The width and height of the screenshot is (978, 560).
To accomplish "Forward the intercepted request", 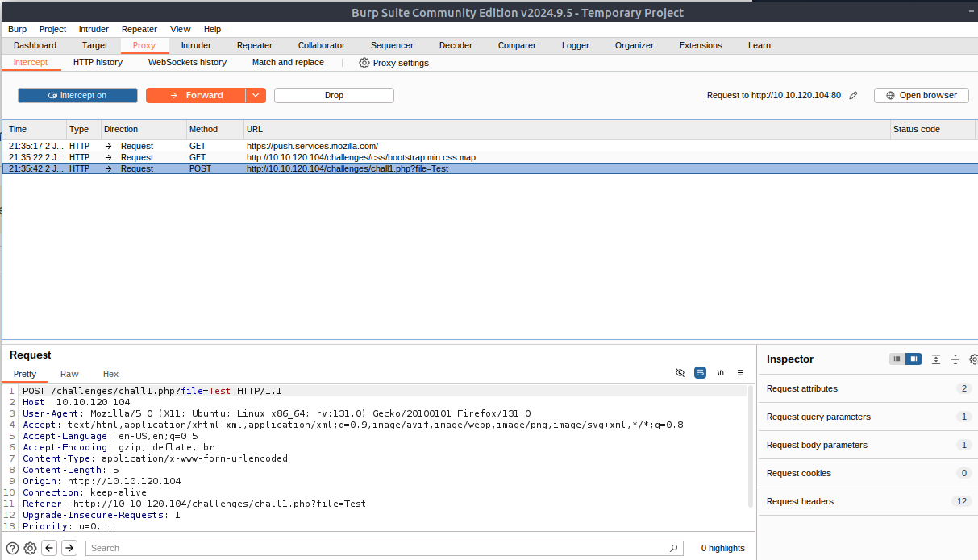I will click(x=196, y=95).
